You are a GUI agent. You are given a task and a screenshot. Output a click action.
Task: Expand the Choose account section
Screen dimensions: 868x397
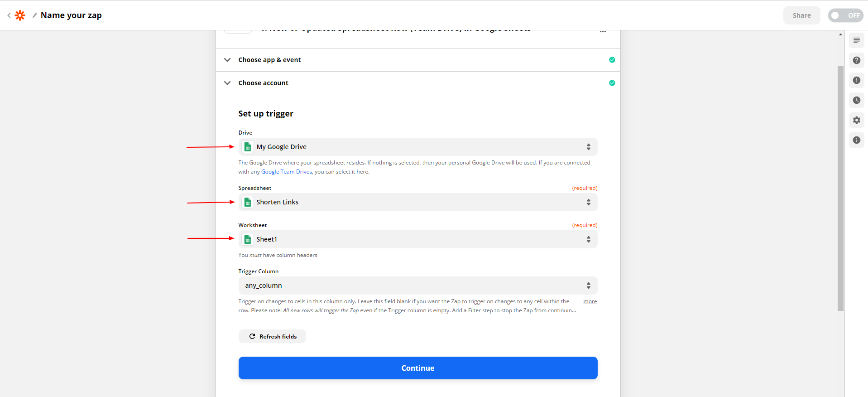click(x=263, y=83)
